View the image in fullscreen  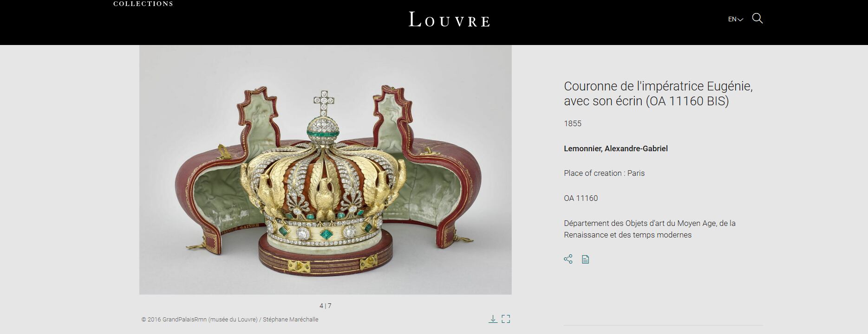tap(506, 319)
